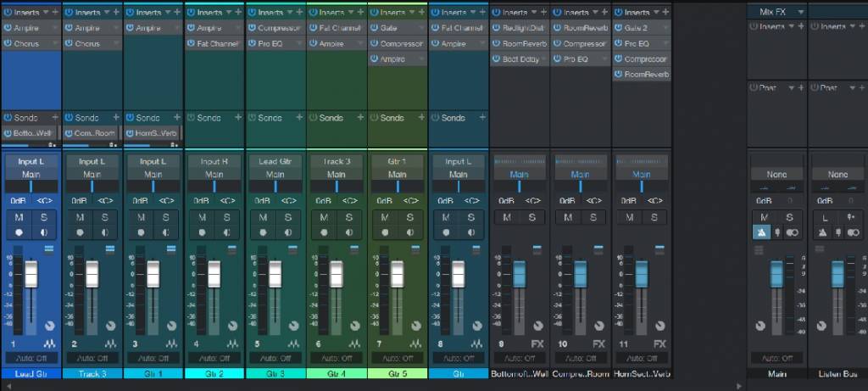Viewport: 868px width, 391px height.
Task: Click Auto: Off button on channel 3
Action: (153, 358)
